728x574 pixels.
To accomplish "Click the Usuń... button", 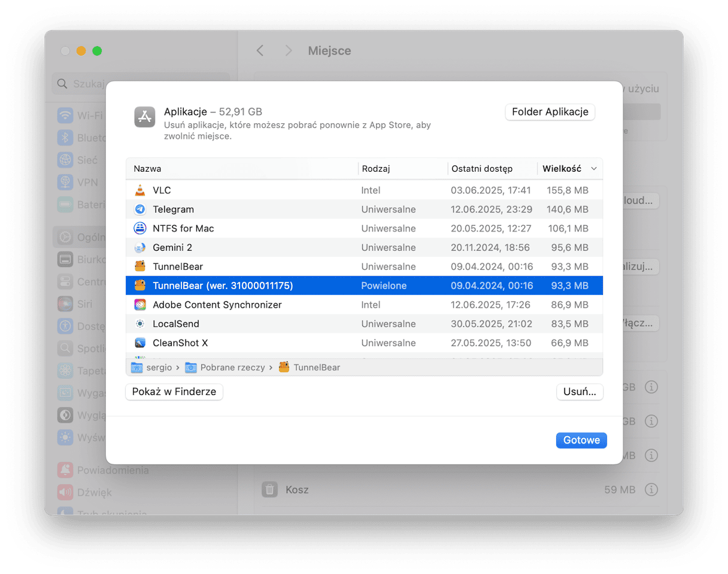I will [580, 392].
